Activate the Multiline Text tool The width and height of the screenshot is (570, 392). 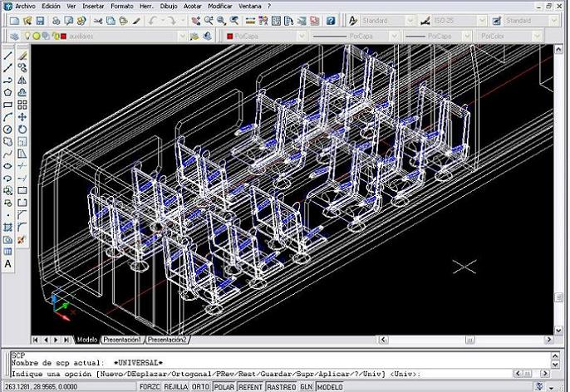pyautogui.click(x=8, y=264)
